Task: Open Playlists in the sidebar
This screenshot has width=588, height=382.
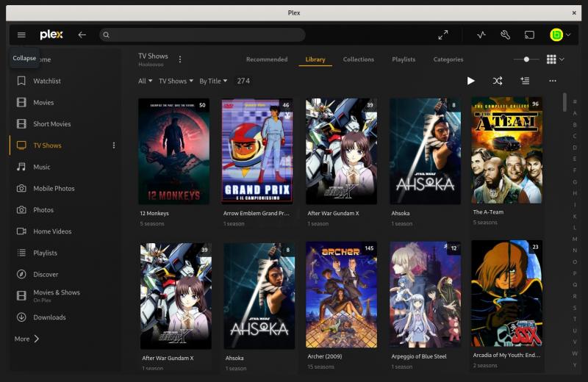Action: [x=45, y=253]
